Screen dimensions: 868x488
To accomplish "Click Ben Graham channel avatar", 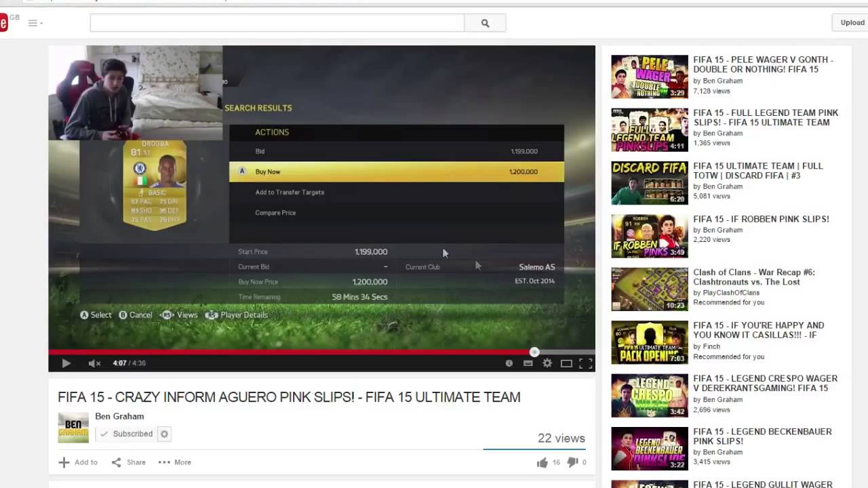I will click(73, 428).
